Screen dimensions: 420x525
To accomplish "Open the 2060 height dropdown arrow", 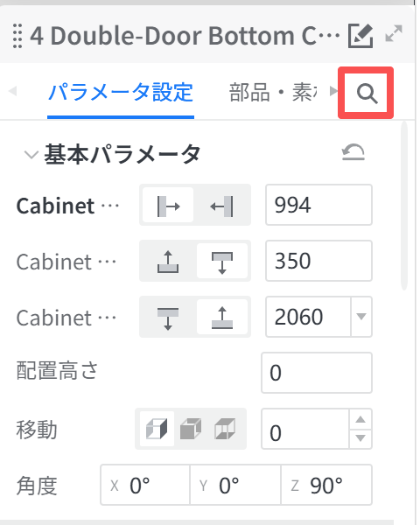I will (x=361, y=317).
